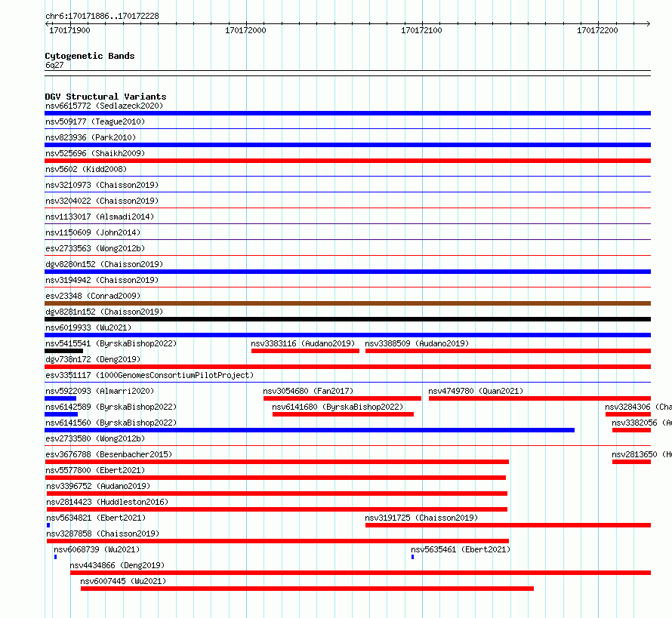This screenshot has height=618, width=672.
Task: Click short blue bar under nsv5922093
Action: coord(60,398)
